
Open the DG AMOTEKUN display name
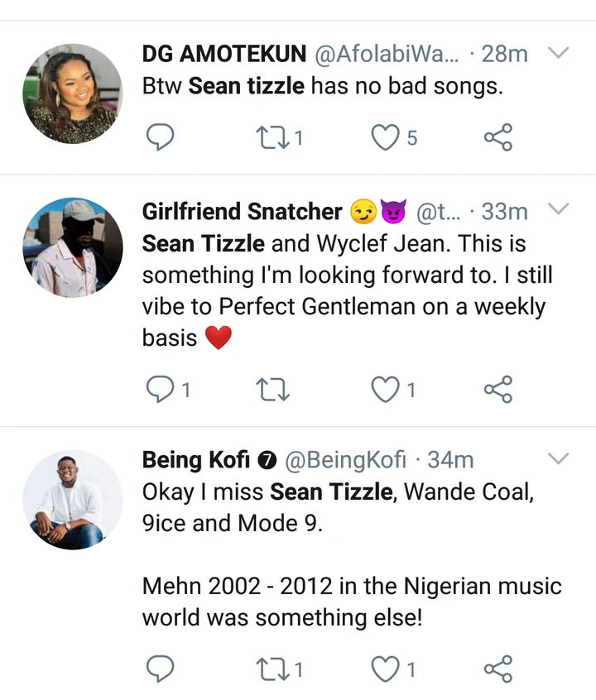(x=223, y=55)
